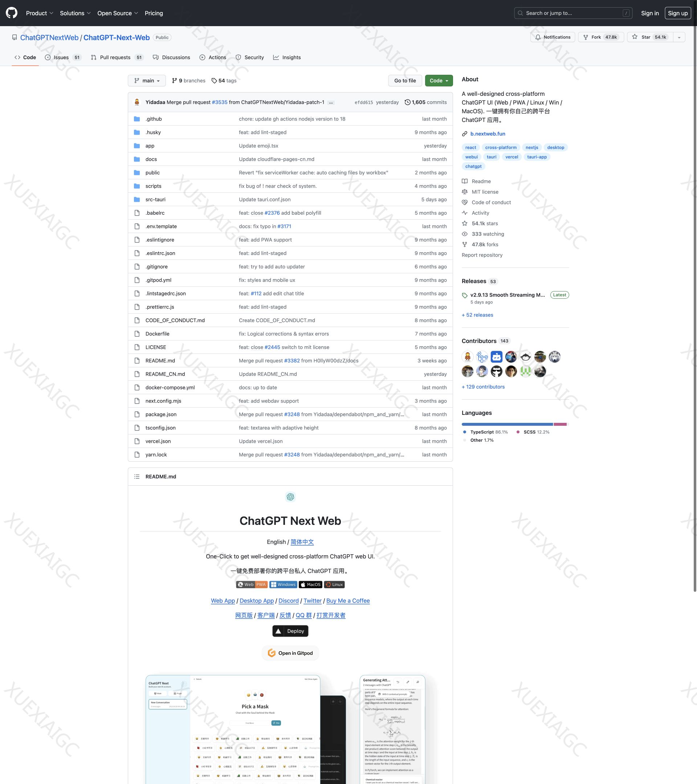697x784 pixels.
Task: View commit history via the clock icon
Action: click(x=407, y=102)
